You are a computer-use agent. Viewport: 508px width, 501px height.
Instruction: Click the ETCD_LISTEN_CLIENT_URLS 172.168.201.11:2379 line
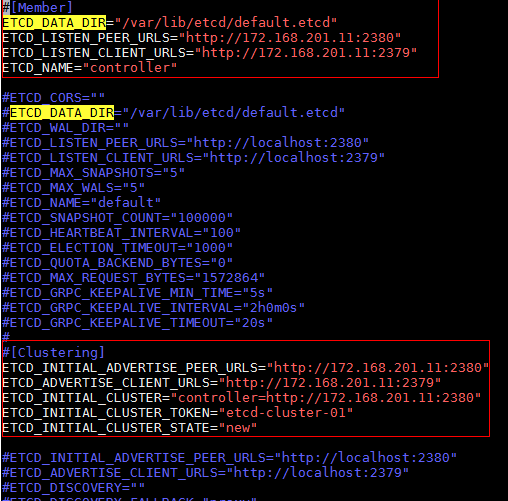point(209,53)
